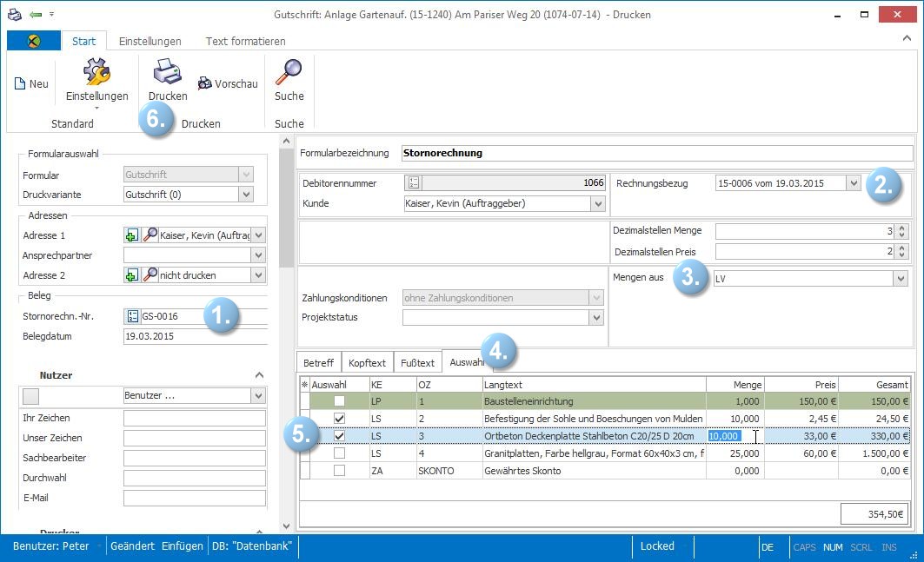Open the Einstellungen gear-and-wrench ribbon button
The height and width of the screenshot is (562, 924).
pyautogui.click(x=96, y=82)
